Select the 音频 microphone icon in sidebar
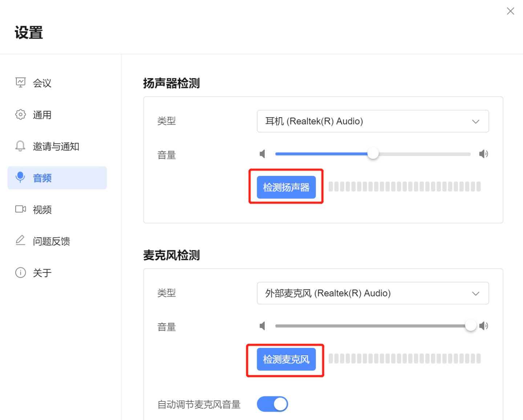 coord(20,178)
